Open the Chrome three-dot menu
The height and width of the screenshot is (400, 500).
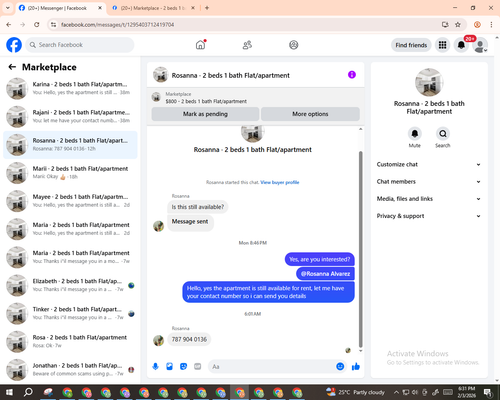[x=491, y=25]
